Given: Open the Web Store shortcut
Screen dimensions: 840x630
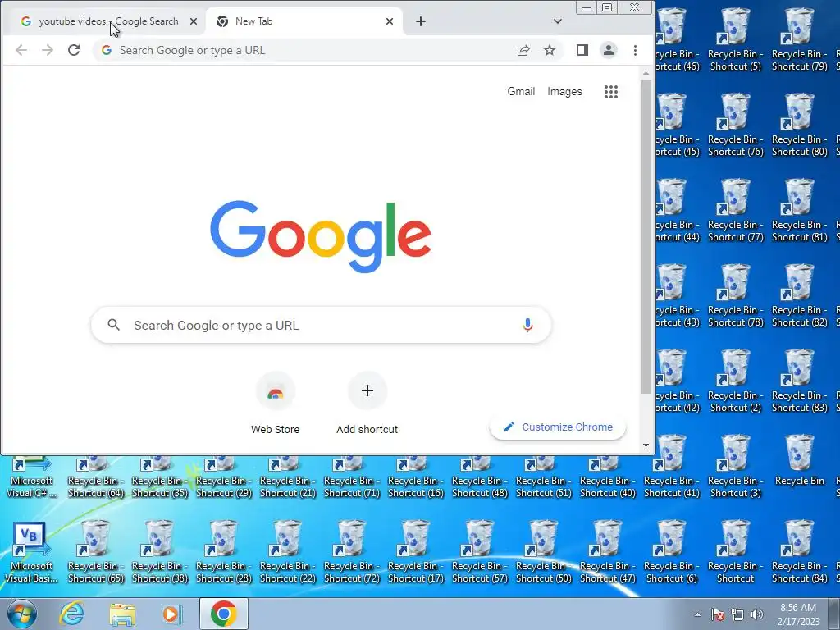Looking at the screenshot, I should (x=276, y=404).
